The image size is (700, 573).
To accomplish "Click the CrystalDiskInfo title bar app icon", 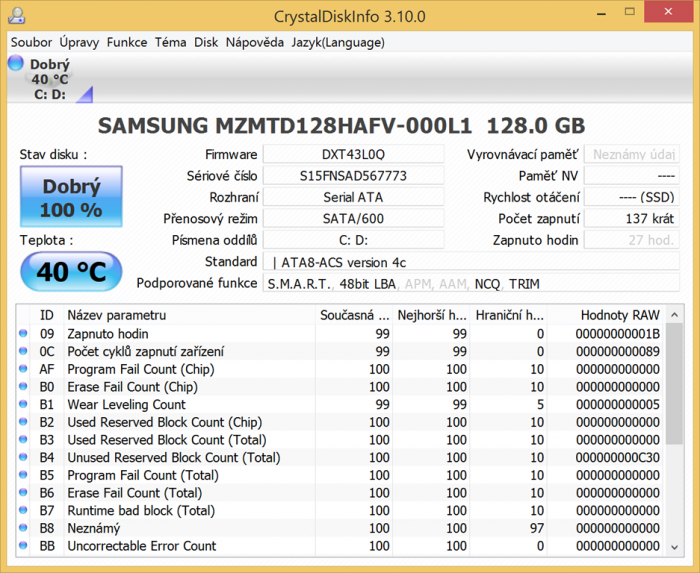I will 14,16.
